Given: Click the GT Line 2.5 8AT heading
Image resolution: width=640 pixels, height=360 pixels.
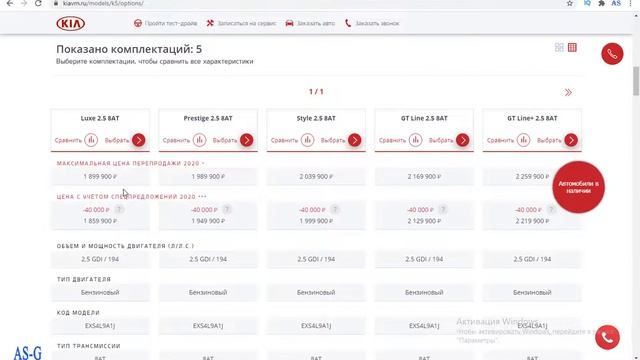Looking at the screenshot, I should 424,118.
